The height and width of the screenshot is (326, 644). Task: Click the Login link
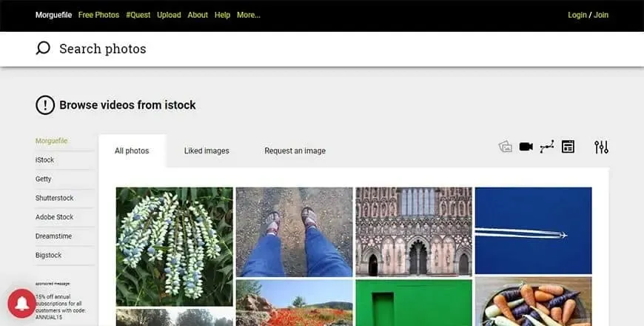click(577, 15)
